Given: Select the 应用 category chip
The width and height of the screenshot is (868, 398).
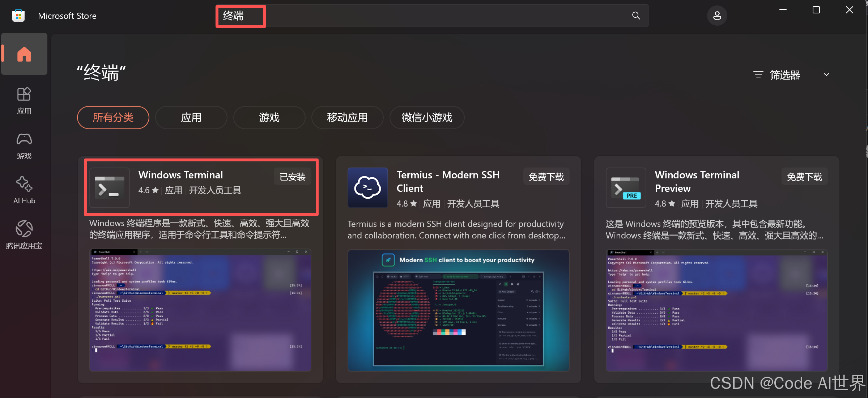Looking at the screenshot, I should [x=191, y=118].
